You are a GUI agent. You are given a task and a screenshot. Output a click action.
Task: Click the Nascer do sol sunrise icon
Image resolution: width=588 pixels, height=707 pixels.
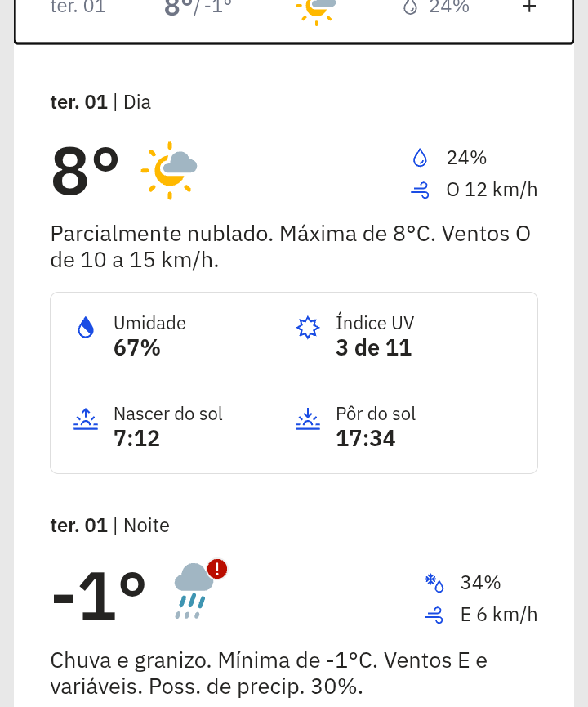click(x=86, y=419)
